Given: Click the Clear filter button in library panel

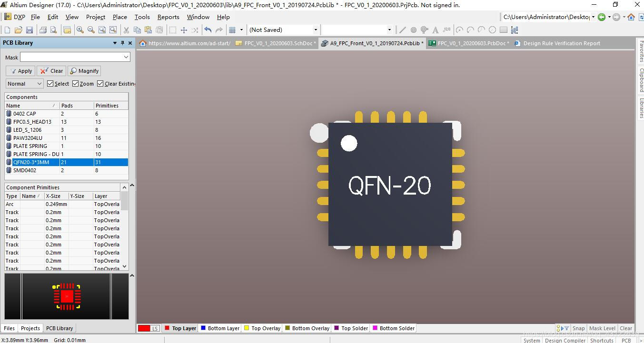Looking at the screenshot, I should coord(51,71).
